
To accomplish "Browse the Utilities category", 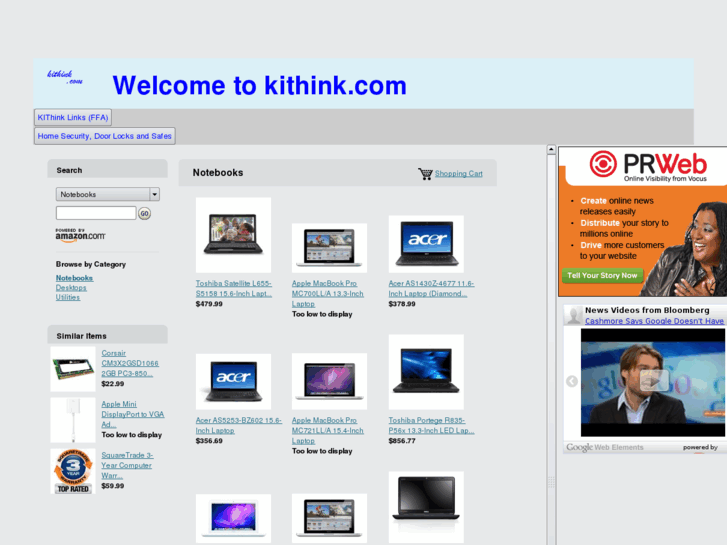I will pyautogui.click(x=68, y=297).
